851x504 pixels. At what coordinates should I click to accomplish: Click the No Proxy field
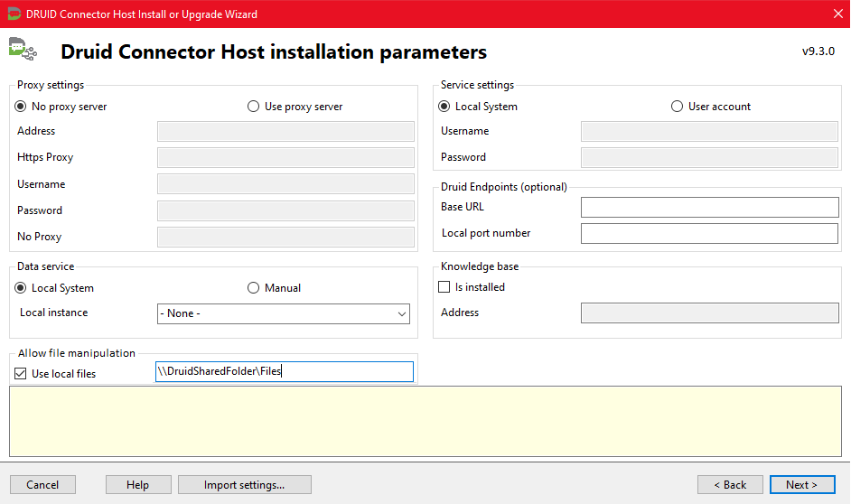pos(285,237)
